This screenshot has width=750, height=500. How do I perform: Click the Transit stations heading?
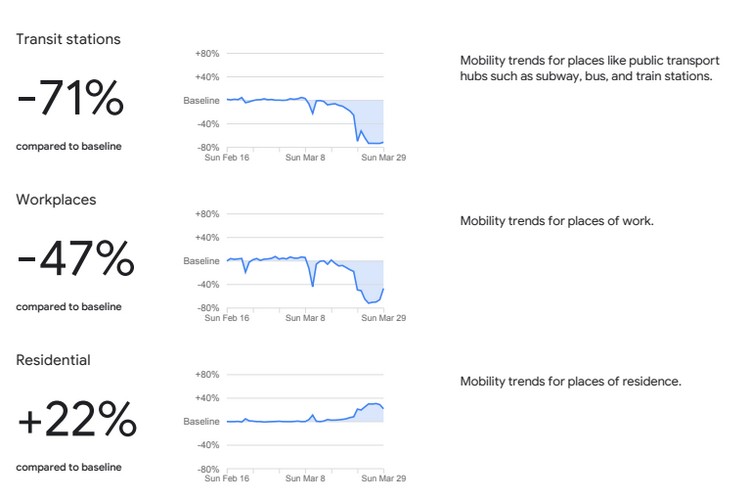click(x=68, y=39)
